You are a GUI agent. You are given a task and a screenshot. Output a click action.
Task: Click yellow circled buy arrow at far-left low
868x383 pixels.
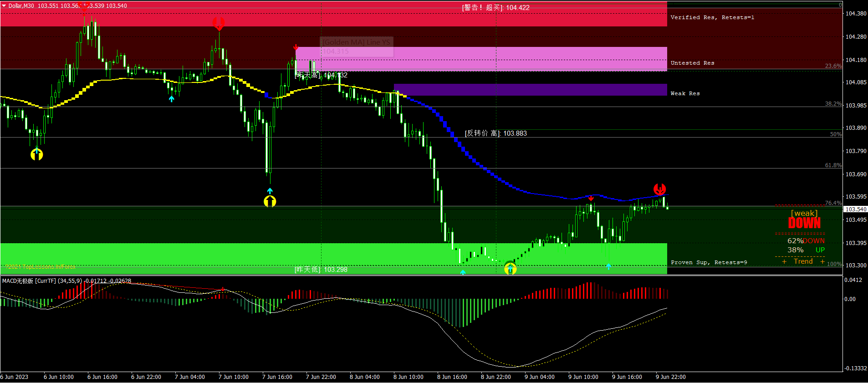[x=37, y=154]
